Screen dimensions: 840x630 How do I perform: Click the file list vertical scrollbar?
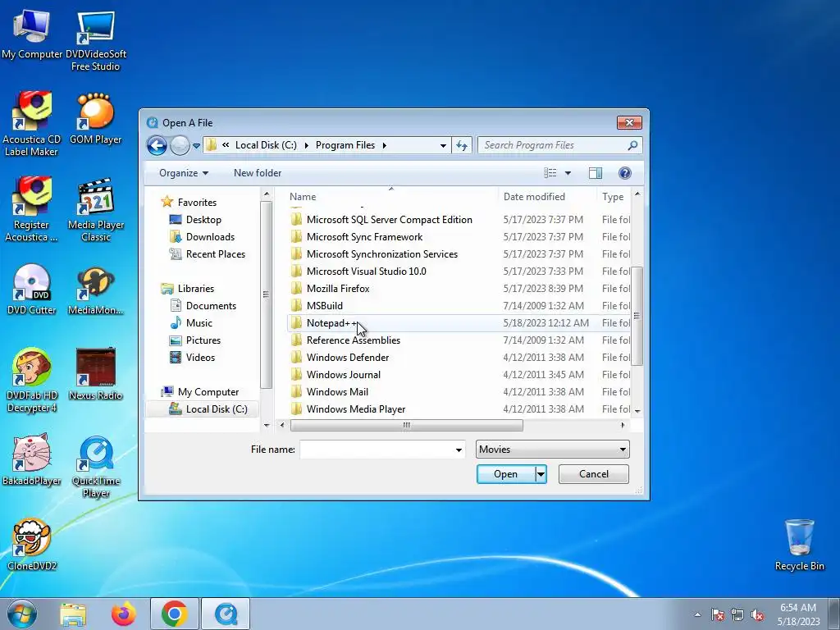point(637,316)
